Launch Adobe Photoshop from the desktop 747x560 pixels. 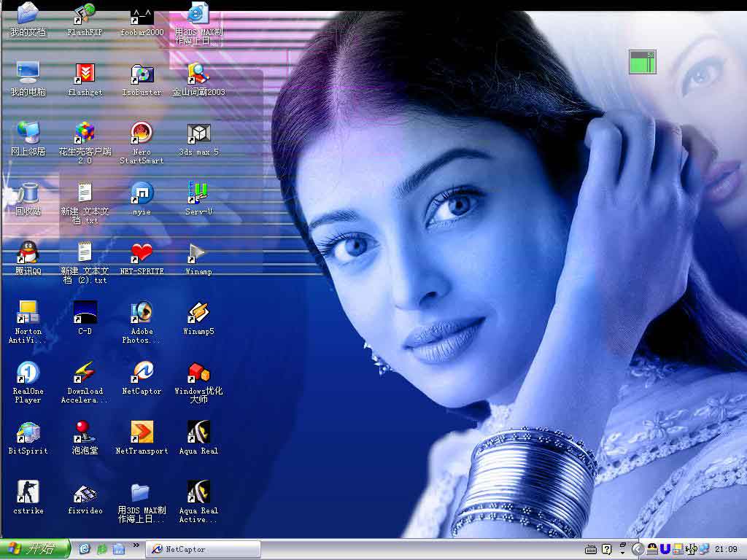[x=142, y=313]
